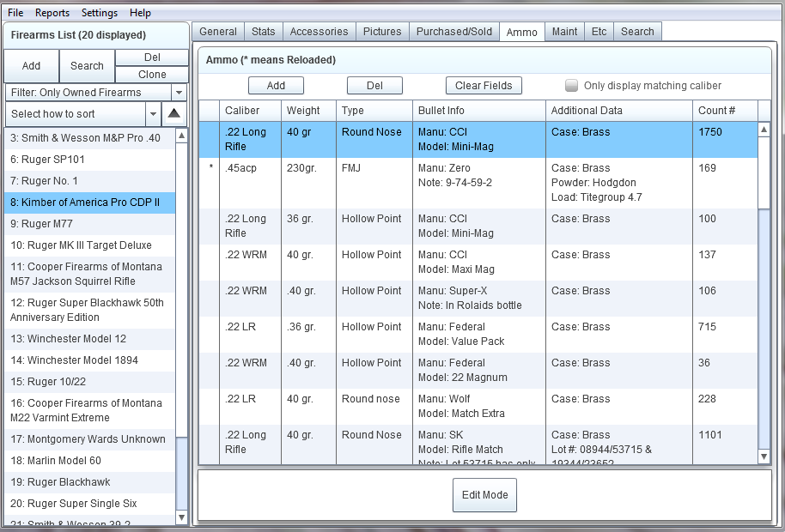Screen dimensions: 785x532
Task: Click the Count # column header
Action: pos(726,111)
